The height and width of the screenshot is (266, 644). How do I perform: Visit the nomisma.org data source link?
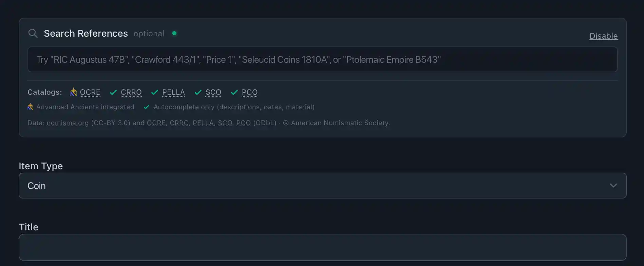(68, 123)
